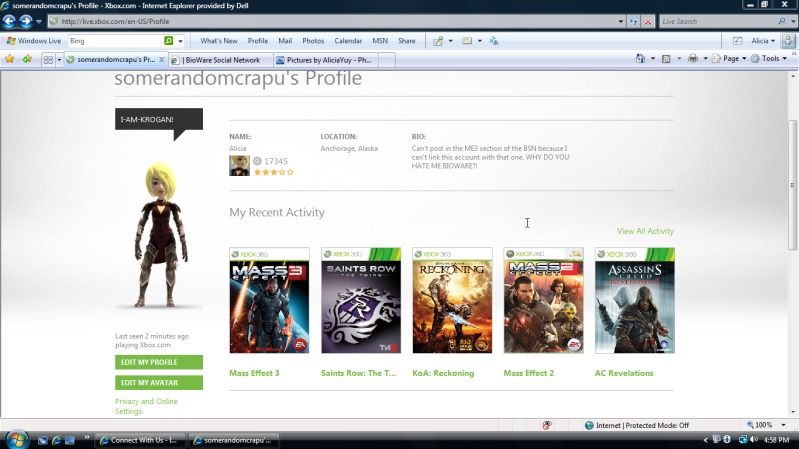Image resolution: width=799 pixels, height=449 pixels.
Task: Click the Windows Start orb
Action: pyautogui.click(x=15, y=439)
